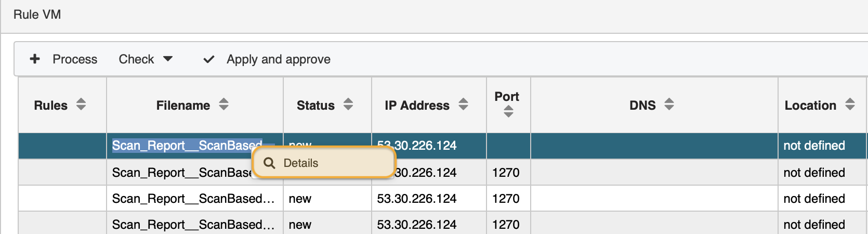Sort by Port using its arrows
Screen dimensions: 868x234
click(508, 111)
